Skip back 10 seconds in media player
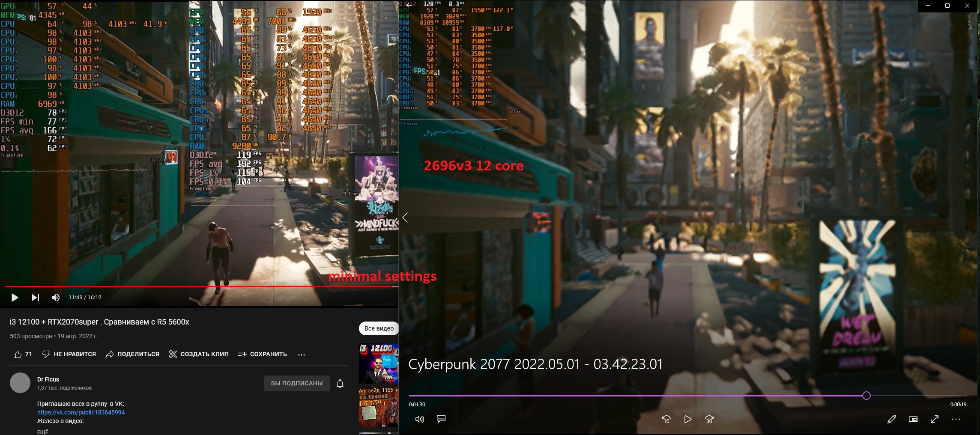Viewport: 980px width, 435px height. pos(666,419)
